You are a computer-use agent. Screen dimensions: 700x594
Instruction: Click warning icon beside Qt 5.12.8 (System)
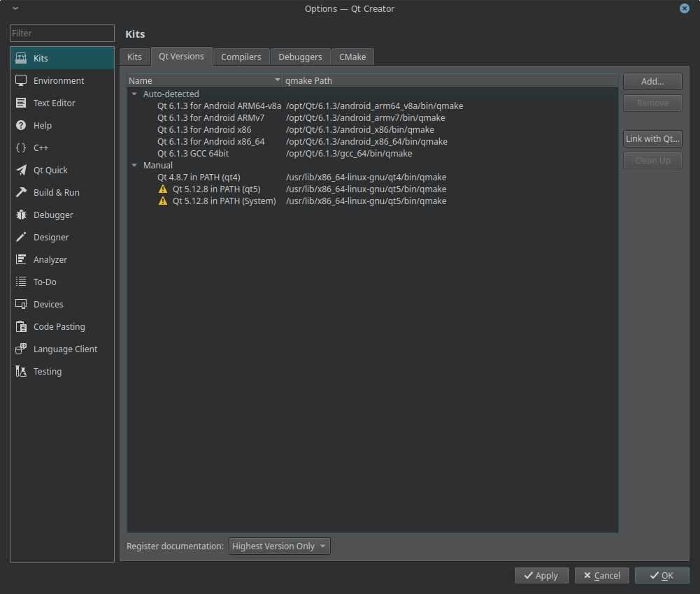point(163,201)
